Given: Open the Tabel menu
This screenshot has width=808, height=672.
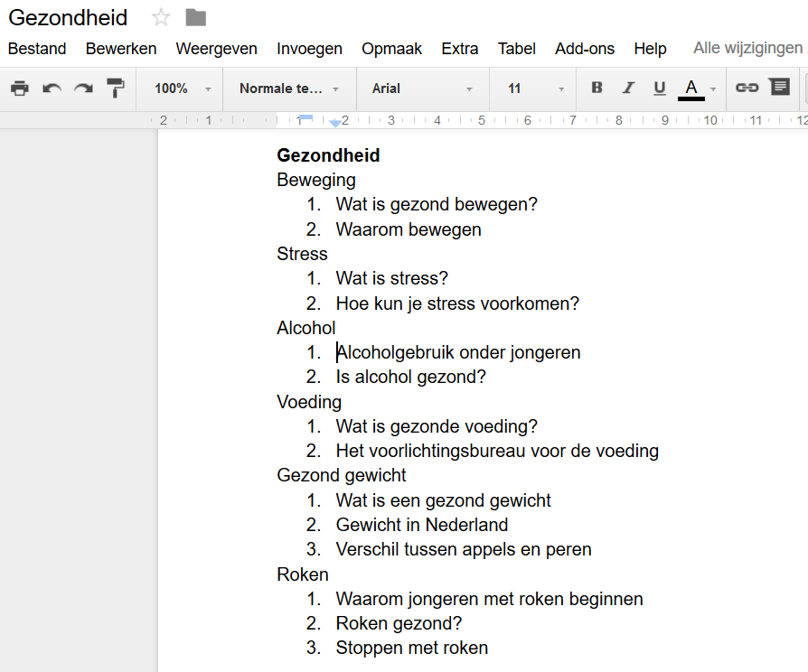Looking at the screenshot, I should (x=516, y=49).
